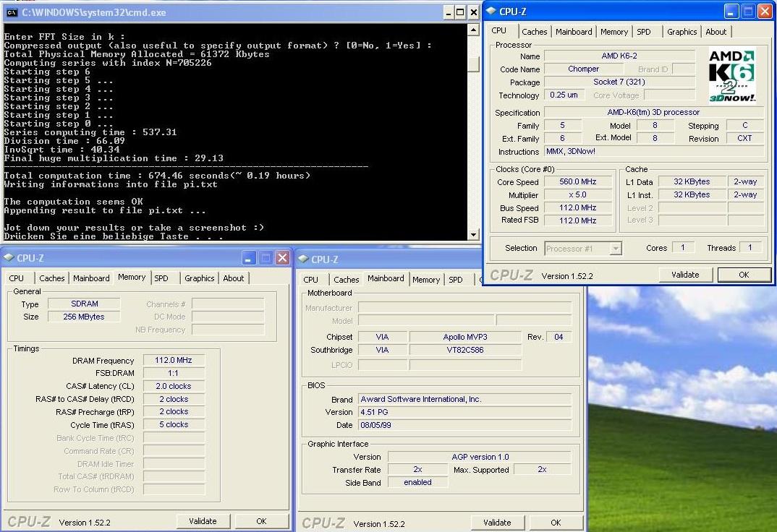This screenshot has height=532, width=777.
Task: Click Validate in the CPU tab window
Action: point(685,275)
